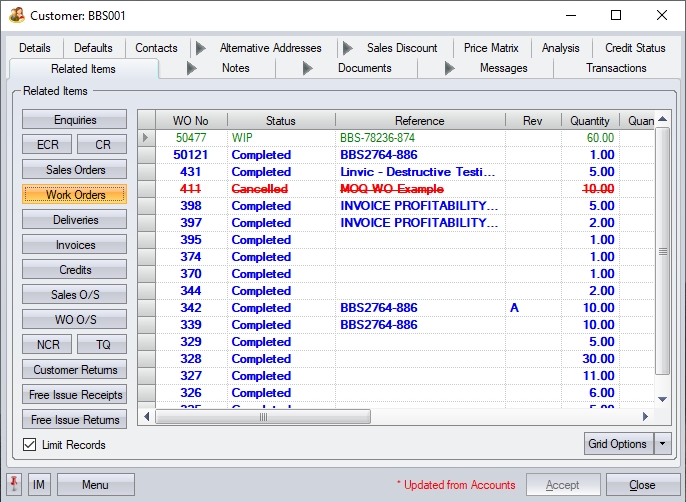Toggle the Limit Records checkbox
686x502 pixels.
pos(30,445)
